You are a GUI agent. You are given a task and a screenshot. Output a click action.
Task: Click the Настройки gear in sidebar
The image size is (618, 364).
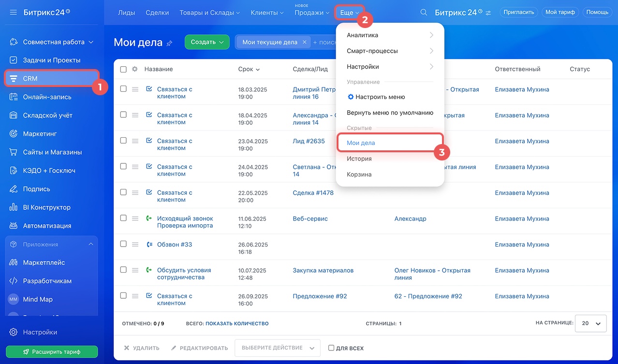[x=14, y=332]
